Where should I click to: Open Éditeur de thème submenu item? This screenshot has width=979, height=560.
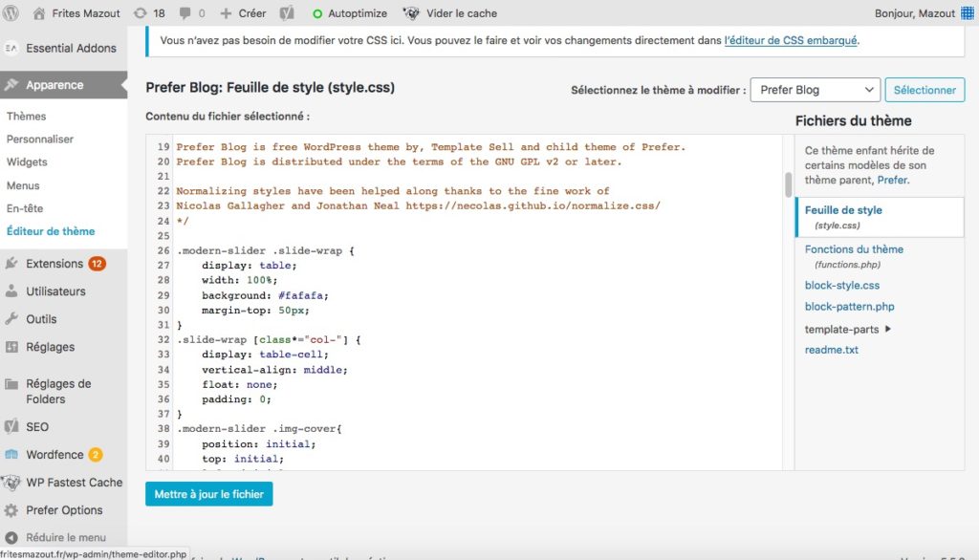[x=51, y=231]
